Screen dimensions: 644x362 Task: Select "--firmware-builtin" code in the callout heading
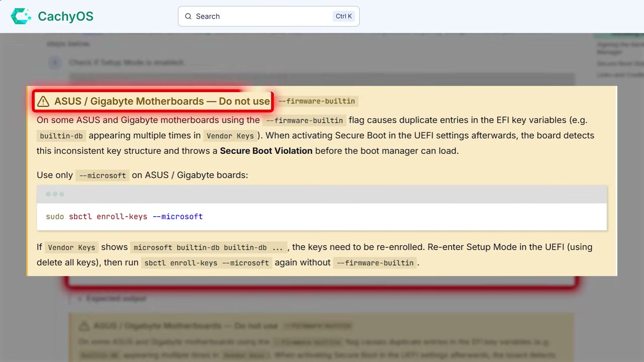pyautogui.click(x=316, y=101)
